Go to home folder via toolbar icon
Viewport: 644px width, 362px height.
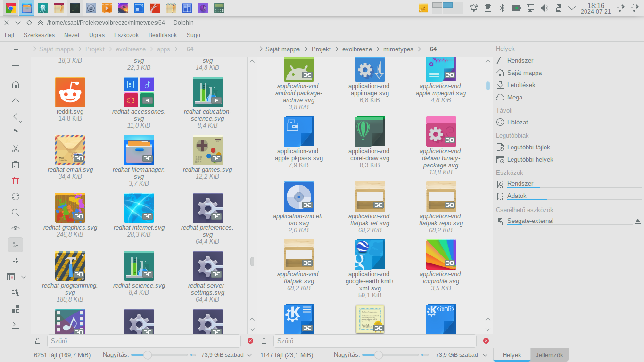tap(16, 84)
